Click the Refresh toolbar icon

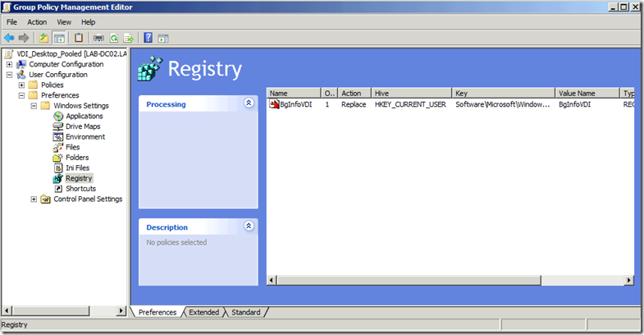114,39
